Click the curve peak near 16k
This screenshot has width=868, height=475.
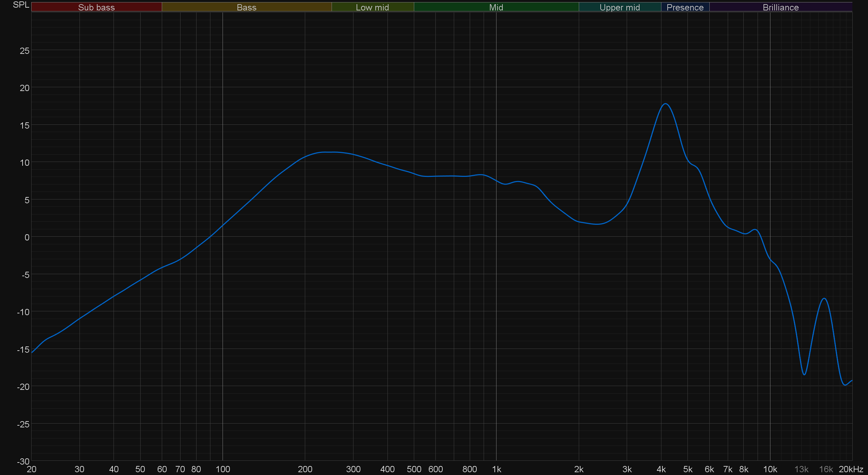(x=824, y=298)
